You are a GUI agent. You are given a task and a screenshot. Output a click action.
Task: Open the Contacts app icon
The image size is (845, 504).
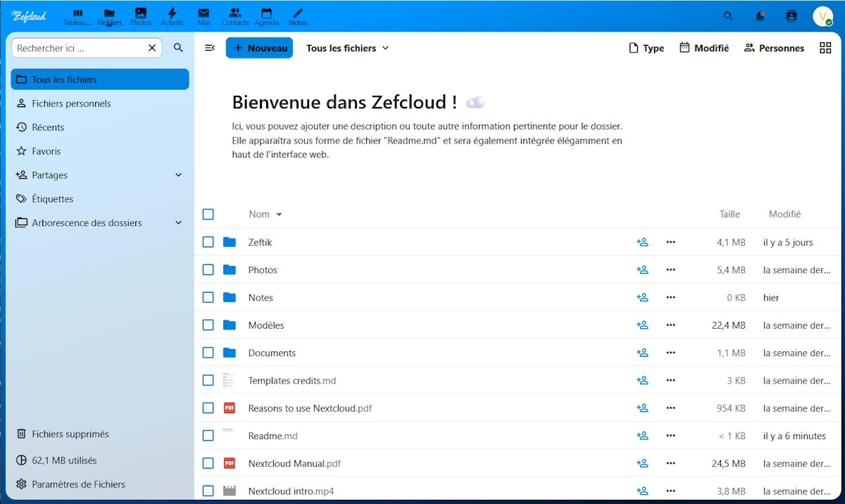(235, 17)
